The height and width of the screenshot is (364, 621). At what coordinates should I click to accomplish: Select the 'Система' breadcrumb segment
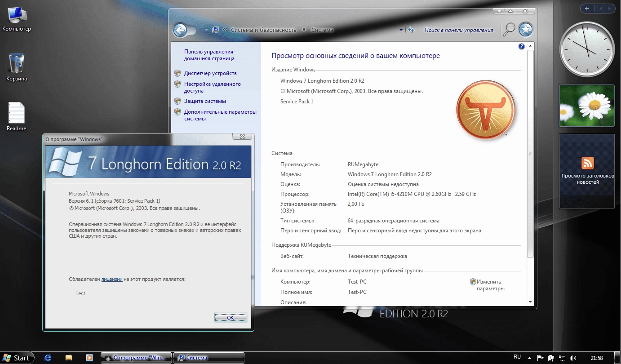(322, 30)
